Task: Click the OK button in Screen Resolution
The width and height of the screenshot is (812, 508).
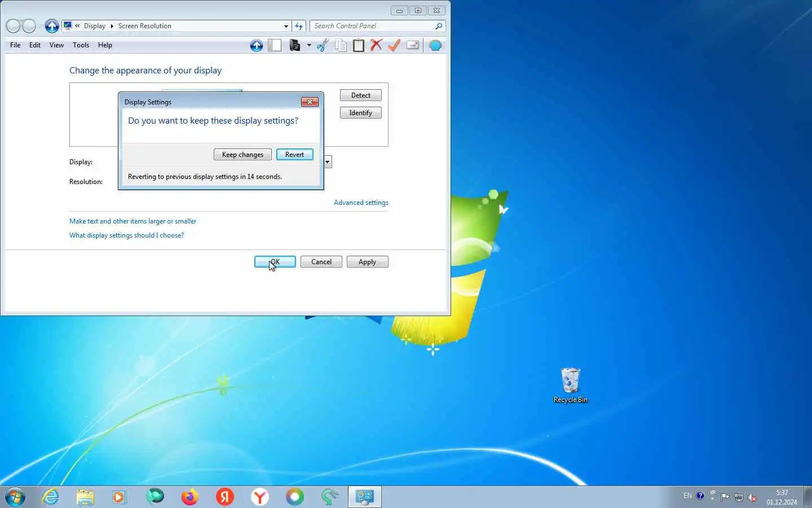Action: coord(275,262)
